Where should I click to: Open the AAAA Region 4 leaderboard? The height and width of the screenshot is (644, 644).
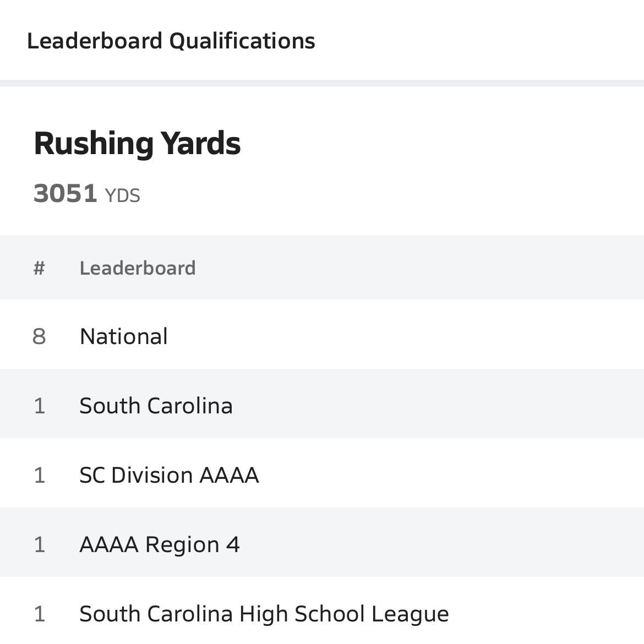160,544
